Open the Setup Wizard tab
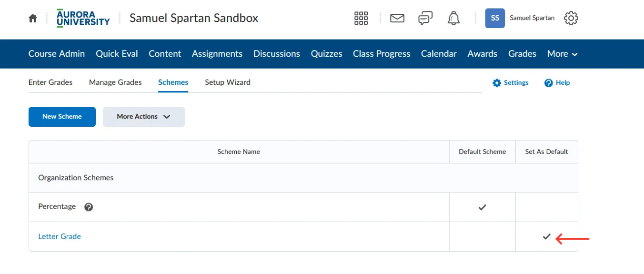The width and height of the screenshot is (644, 274). [227, 82]
